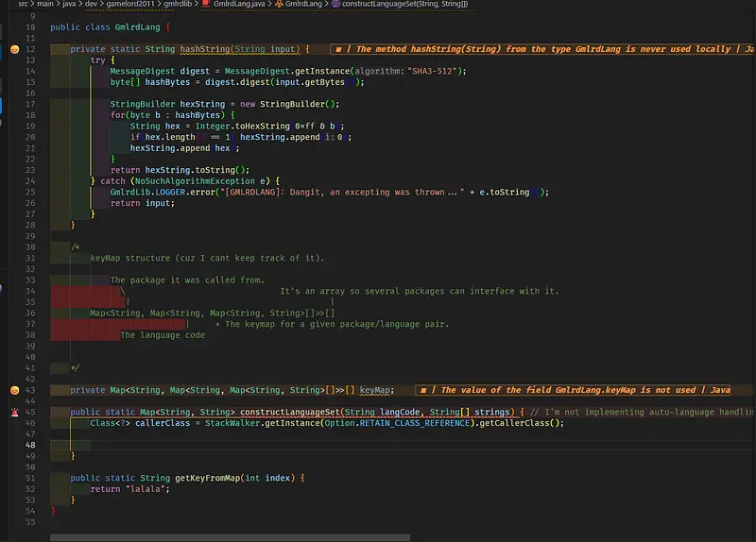Open the gamelord2011 breadcrumb segment
This screenshot has width=756, height=542.
[129, 5]
